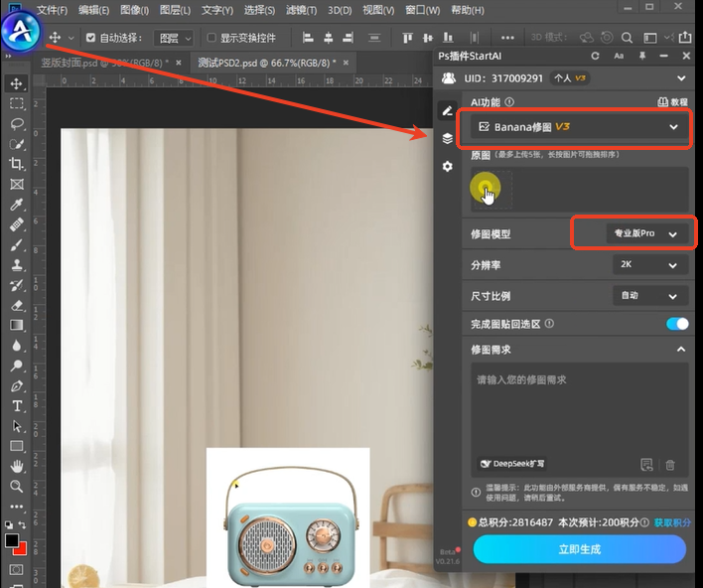Click align horizontal centers icon
This screenshot has width=703, height=588.
pos(329,38)
